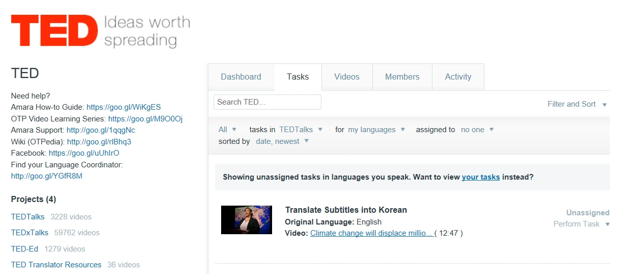644x274 pixels.
Task: Click the Translate Subtitles into Korean title
Action: [x=346, y=210]
